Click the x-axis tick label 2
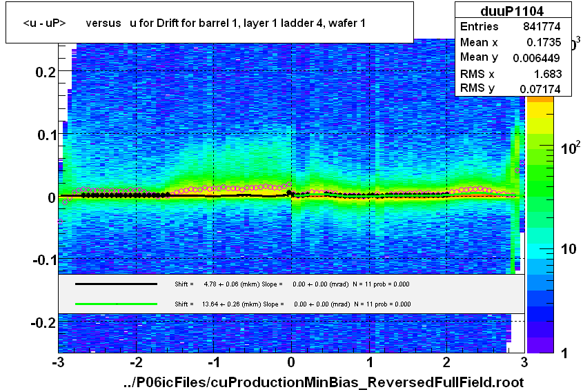583x392 pixels. [x=446, y=362]
